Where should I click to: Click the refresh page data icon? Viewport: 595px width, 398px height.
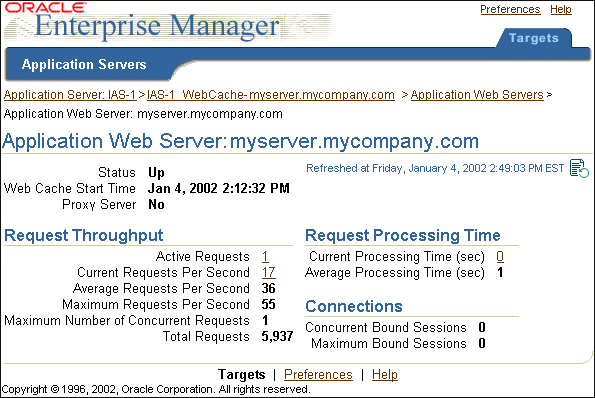tap(579, 168)
